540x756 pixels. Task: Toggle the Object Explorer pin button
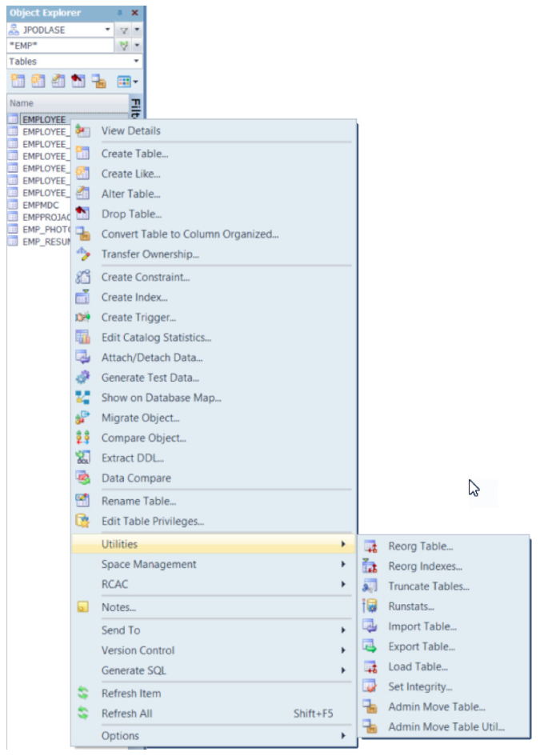(x=119, y=13)
